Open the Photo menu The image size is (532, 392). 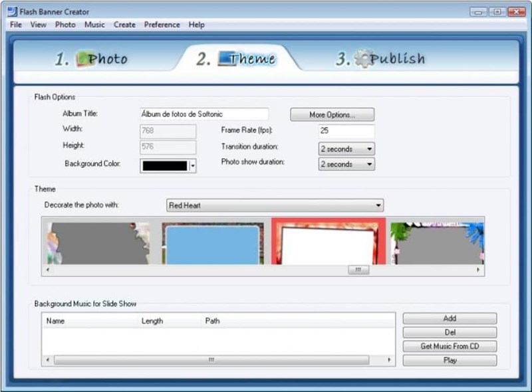65,25
